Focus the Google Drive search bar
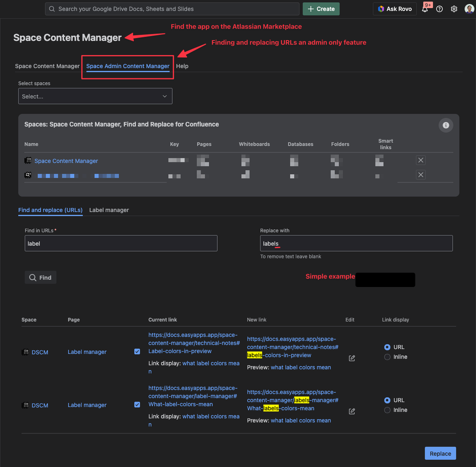The height and width of the screenshot is (467, 476). [x=172, y=9]
